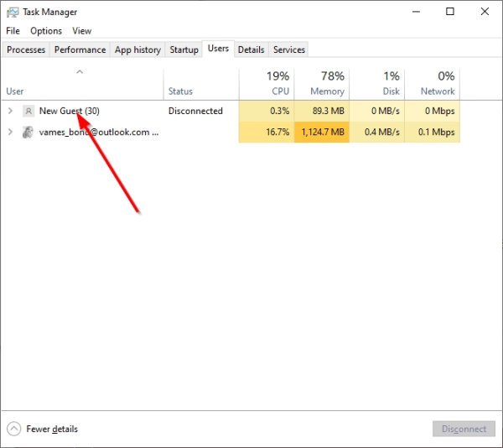Viewport: 503px width, 448px height.
Task: Click the New Guest user avatar icon
Action: (x=29, y=111)
